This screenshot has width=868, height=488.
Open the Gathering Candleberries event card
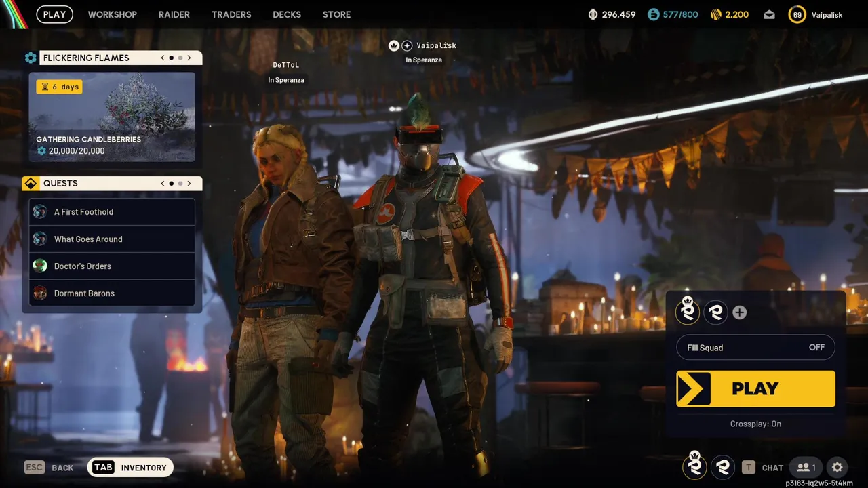pyautogui.click(x=112, y=117)
